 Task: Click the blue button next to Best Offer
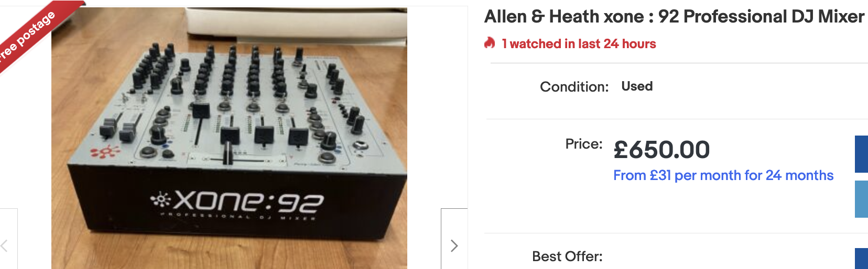[861, 259]
